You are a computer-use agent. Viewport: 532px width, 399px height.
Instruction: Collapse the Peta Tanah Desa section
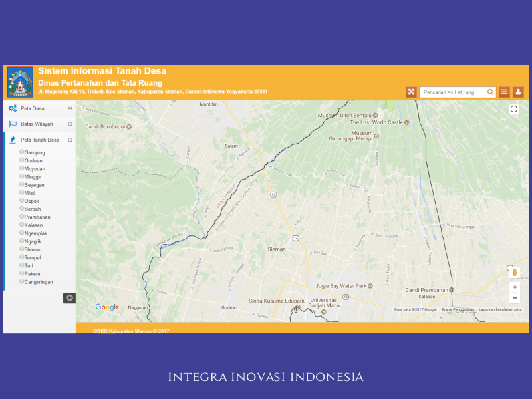coord(70,140)
